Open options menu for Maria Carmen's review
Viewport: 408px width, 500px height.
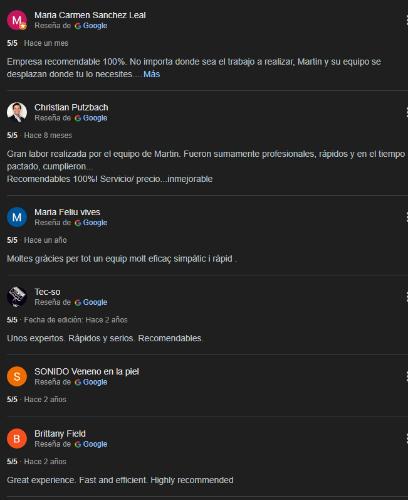(406, 20)
